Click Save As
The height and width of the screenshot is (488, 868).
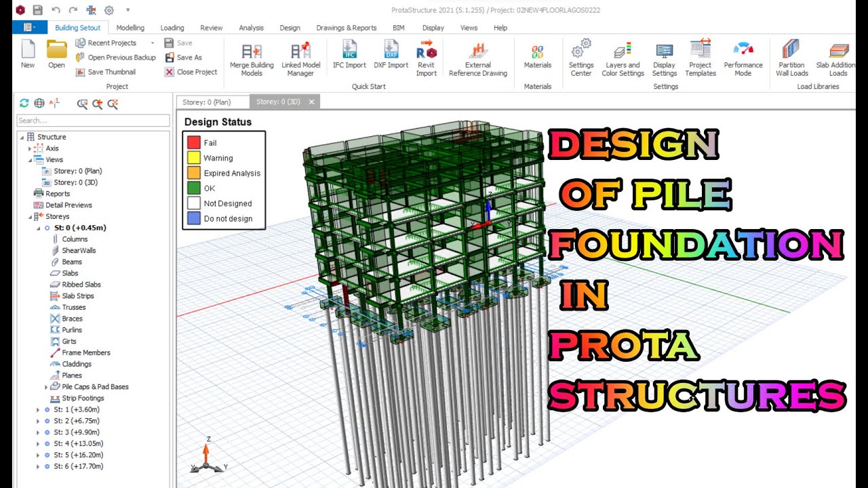pos(183,58)
